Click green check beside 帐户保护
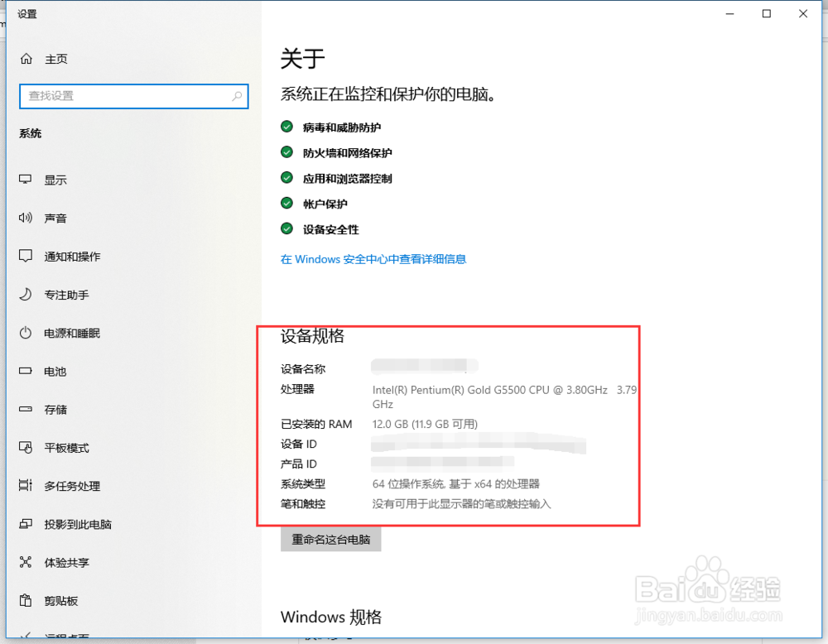The image size is (828, 644). point(286,204)
